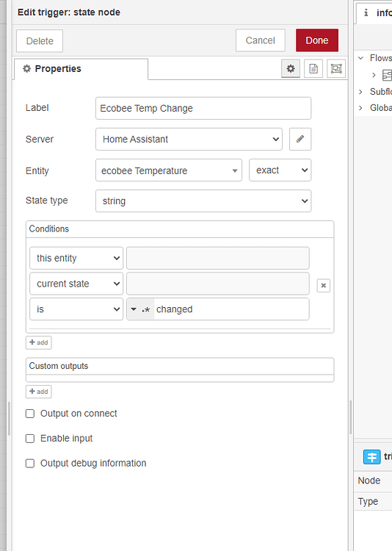Viewport: 392px width, 551px height.
Task: Open the 'is' comparator dropdown
Action: (x=76, y=309)
